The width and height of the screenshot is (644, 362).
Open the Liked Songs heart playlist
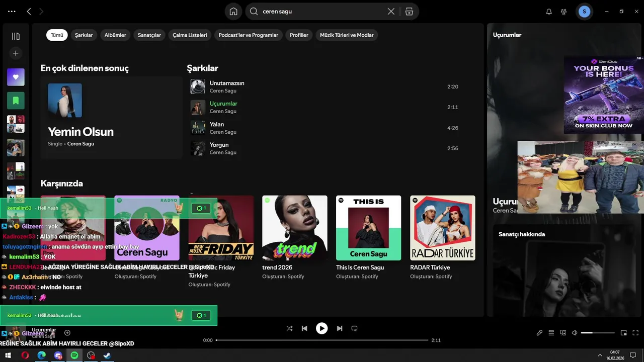[16, 77]
